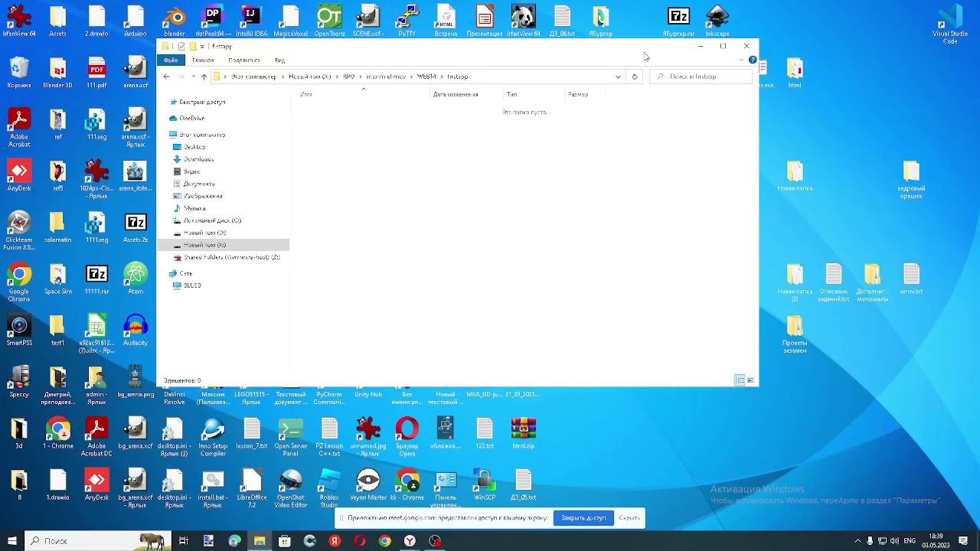Select the Google Chrome desktop shortcut
This screenshot has width=980, height=551.
pyautogui.click(x=19, y=282)
